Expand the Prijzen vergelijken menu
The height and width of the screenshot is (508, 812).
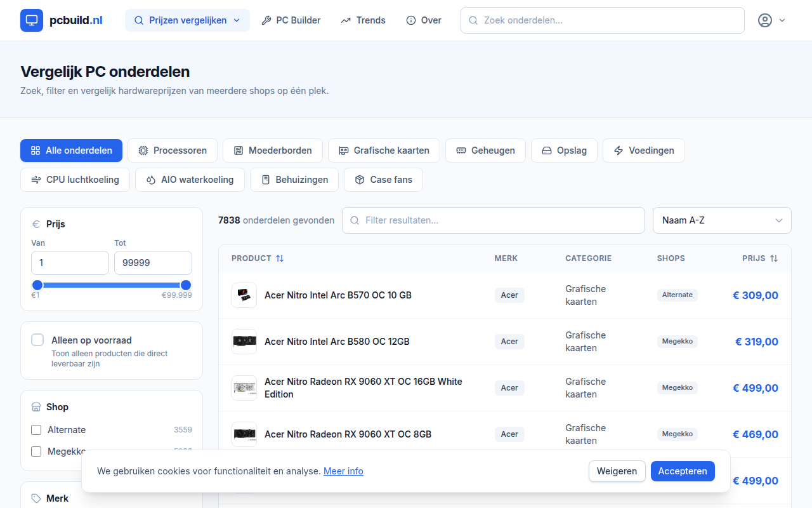tap(187, 20)
